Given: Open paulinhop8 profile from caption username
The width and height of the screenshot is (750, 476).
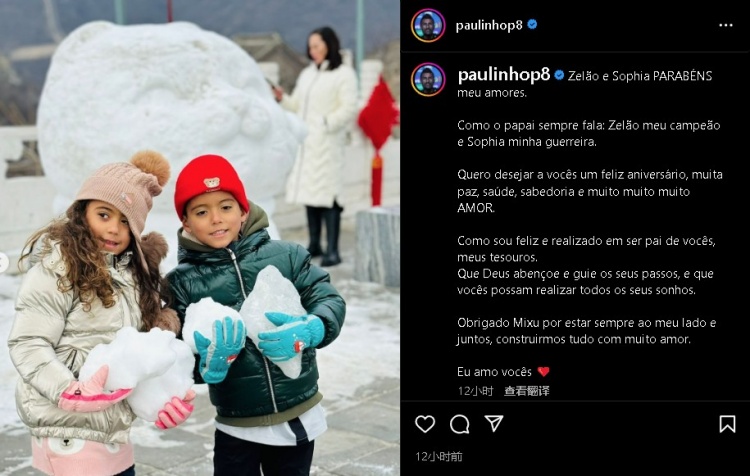Looking at the screenshot, I should pyautogui.click(x=504, y=75).
